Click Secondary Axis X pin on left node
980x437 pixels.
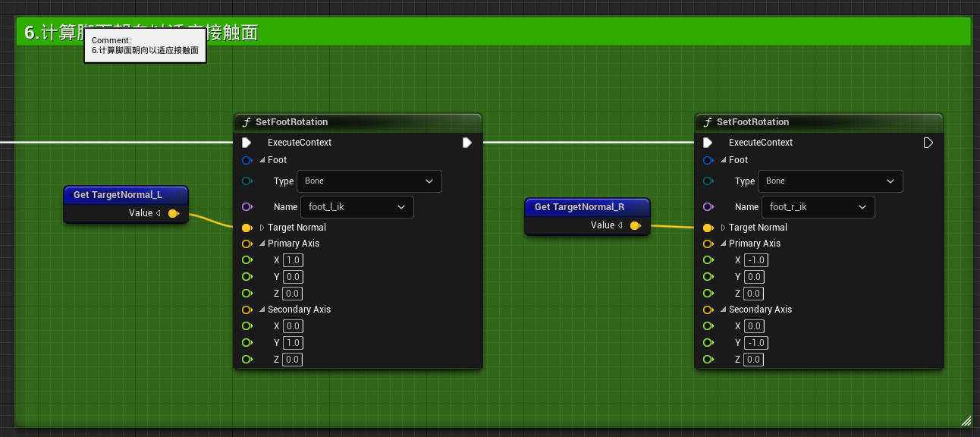[x=247, y=326]
